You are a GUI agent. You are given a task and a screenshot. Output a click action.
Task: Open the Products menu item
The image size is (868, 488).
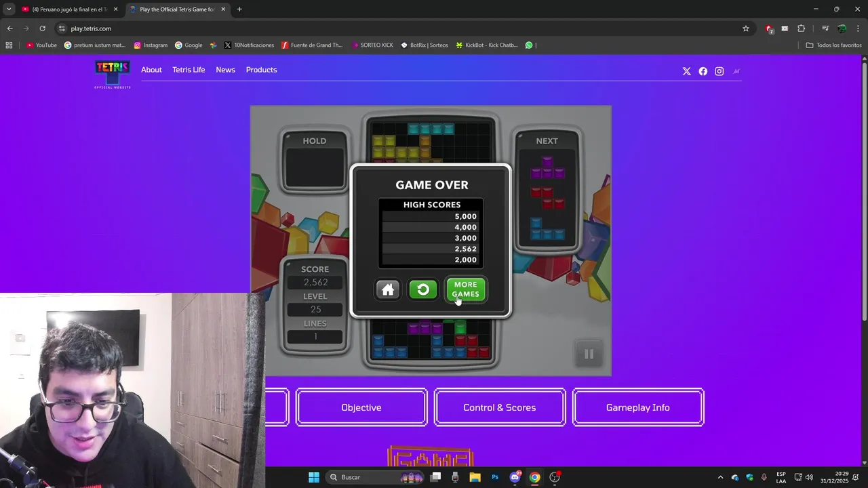point(261,70)
